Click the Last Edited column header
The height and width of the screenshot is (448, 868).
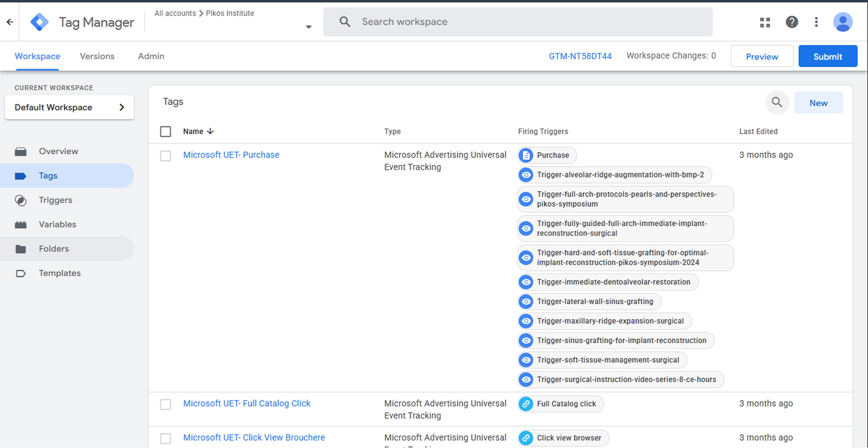[x=758, y=131]
